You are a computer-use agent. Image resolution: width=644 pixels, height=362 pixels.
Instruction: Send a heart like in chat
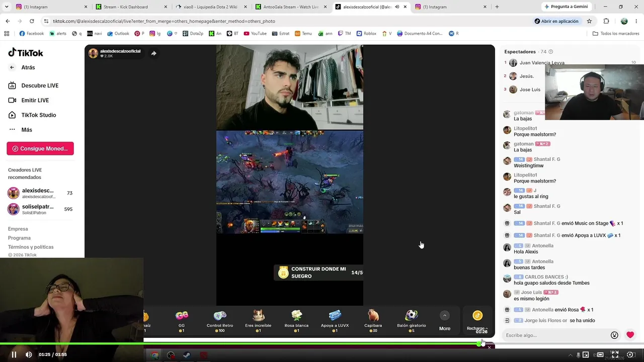tap(630, 335)
